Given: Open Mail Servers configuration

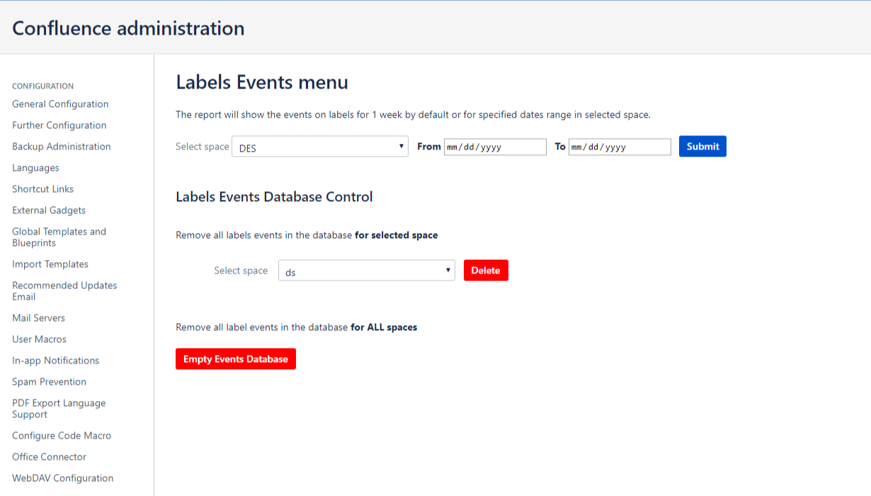Looking at the screenshot, I should click(38, 318).
